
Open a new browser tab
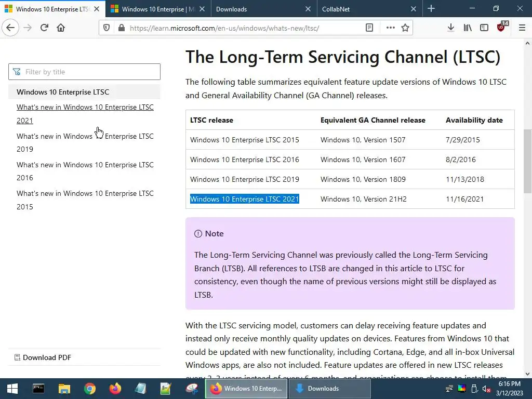[x=431, y=8]
